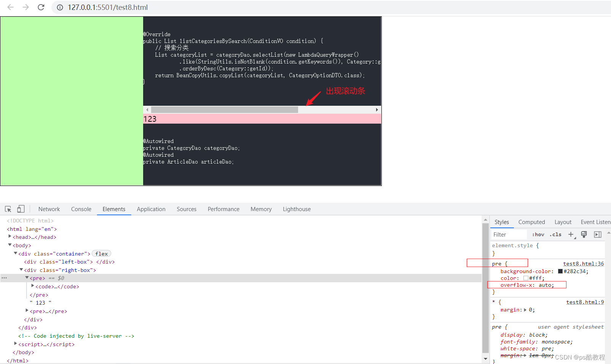Open test8.html:9 source link
611x364 pixels.
tap(585, 302)
